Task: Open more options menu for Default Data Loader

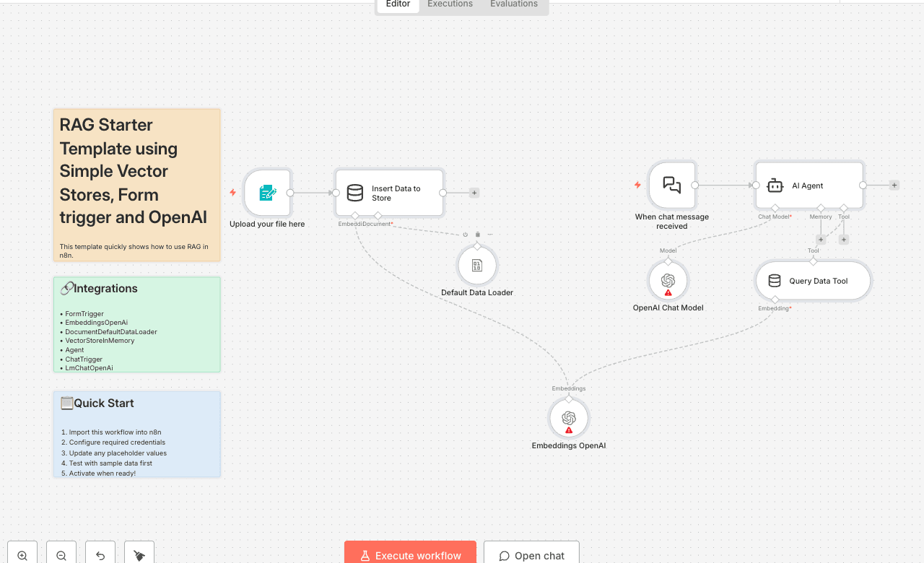Action: (490, 234)
